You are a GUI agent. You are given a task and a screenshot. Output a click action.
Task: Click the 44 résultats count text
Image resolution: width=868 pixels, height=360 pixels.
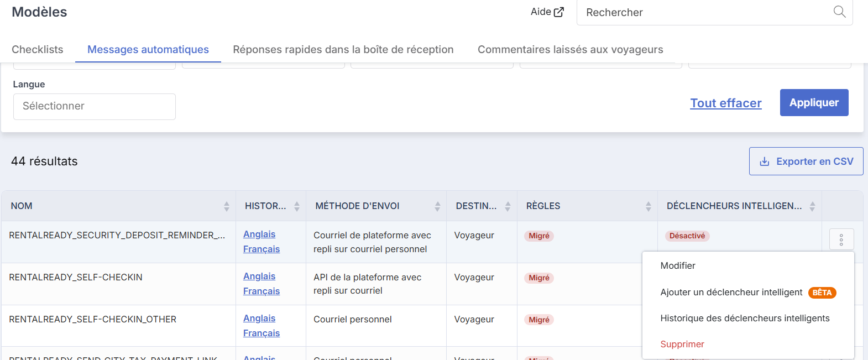coord(44,161)
